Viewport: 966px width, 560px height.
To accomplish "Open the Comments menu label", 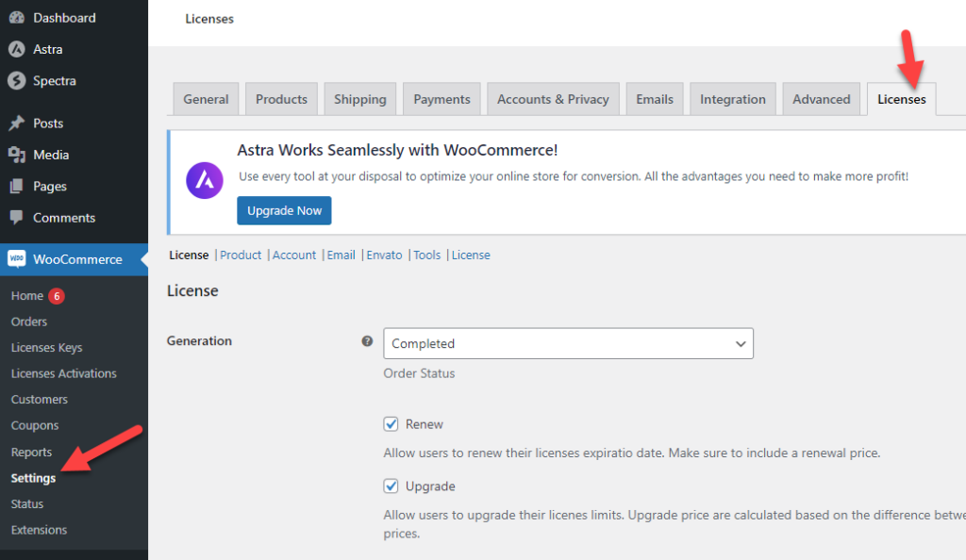I will click(64, 217).
